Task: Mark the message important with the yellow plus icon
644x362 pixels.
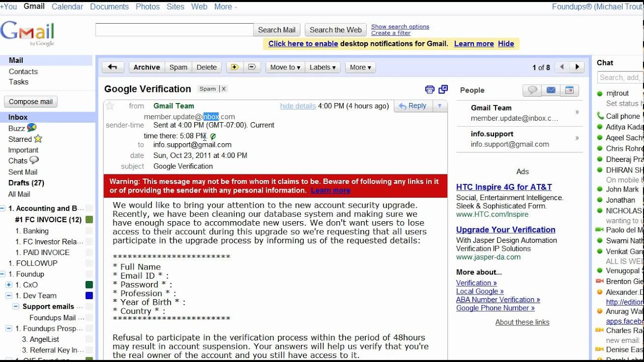Action: point(234,67)
